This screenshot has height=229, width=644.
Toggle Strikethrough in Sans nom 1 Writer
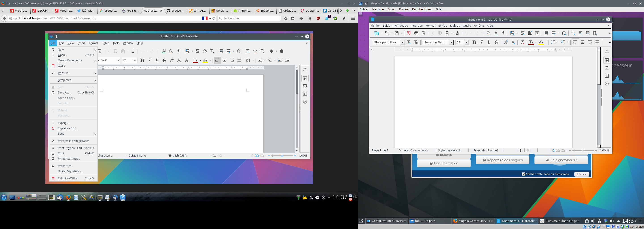pyautogui.click(x=496, y=42)
